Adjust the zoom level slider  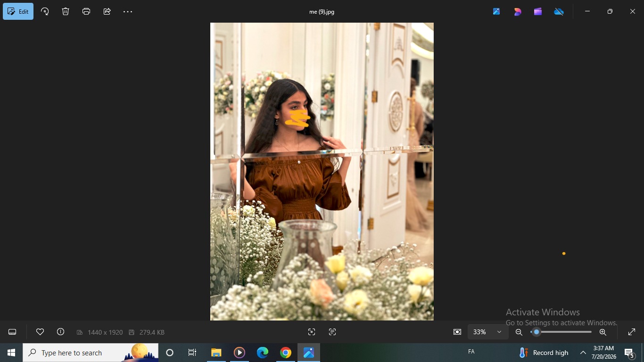(x=561, y=332)
